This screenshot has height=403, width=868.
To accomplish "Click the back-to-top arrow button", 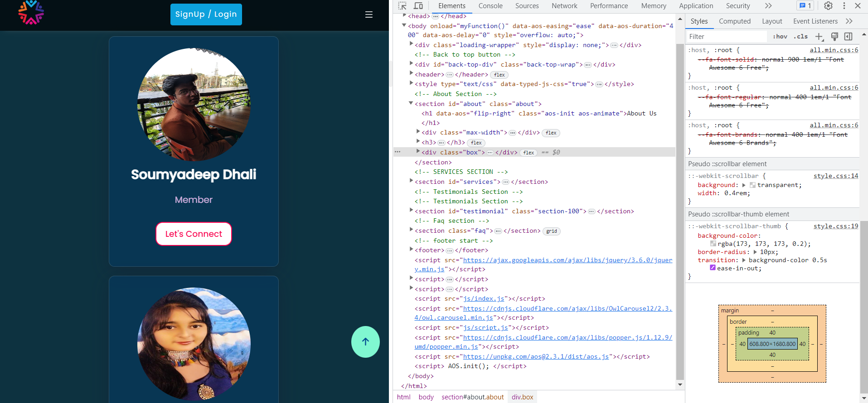I will 365,342.
